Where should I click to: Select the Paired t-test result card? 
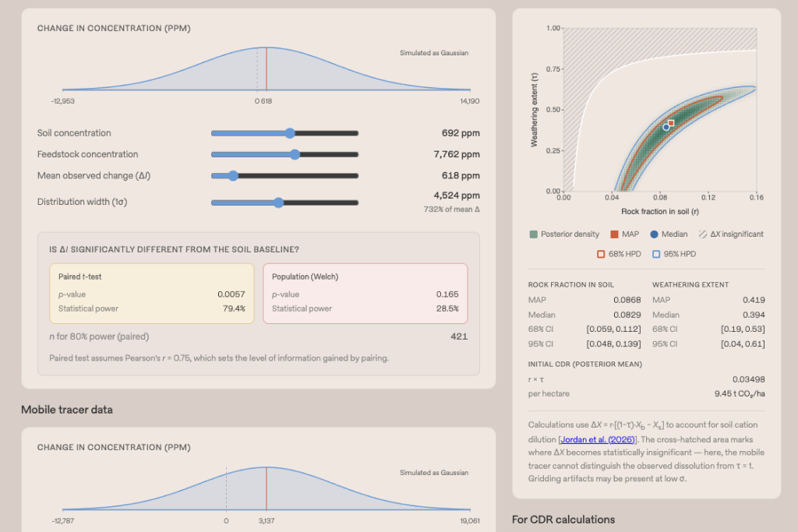152,294
